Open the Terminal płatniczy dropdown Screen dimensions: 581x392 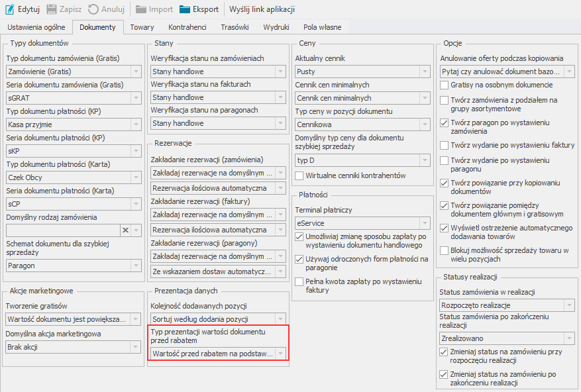click(x=426, y=223)
